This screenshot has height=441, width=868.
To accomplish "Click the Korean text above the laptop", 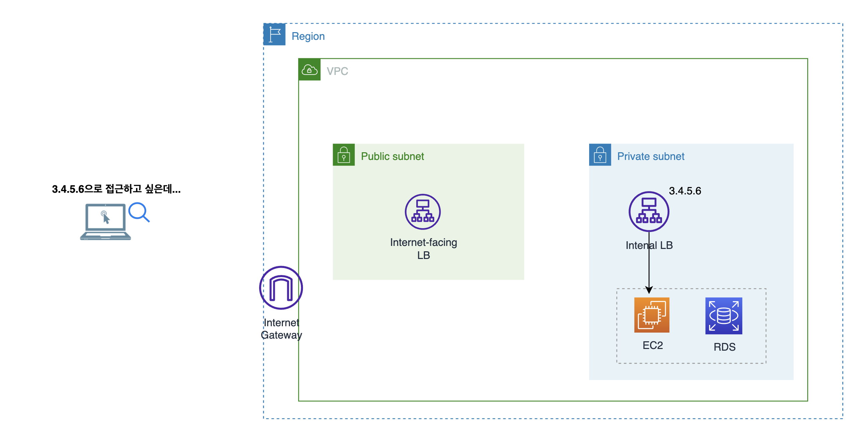I will pyautogui.click(x=116, y=189).
